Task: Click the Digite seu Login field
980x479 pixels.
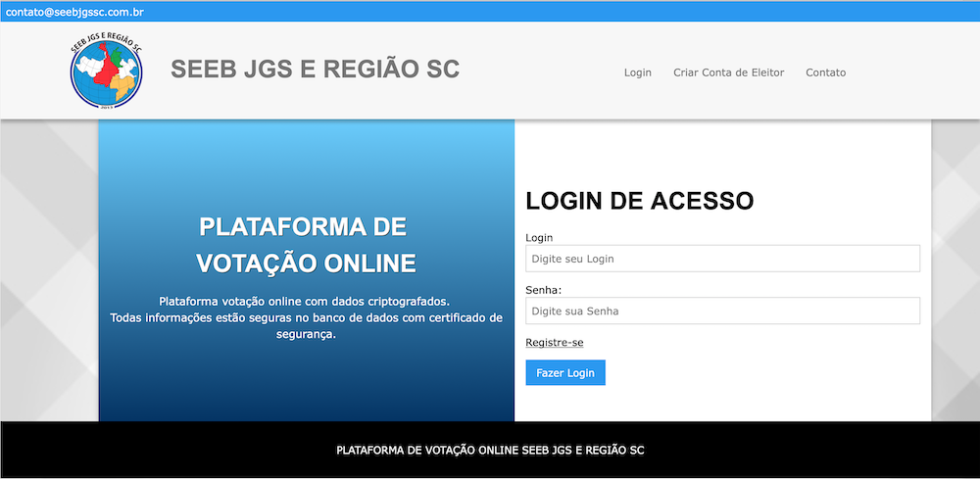Action: pyautogui.click(x=722, y=259)
